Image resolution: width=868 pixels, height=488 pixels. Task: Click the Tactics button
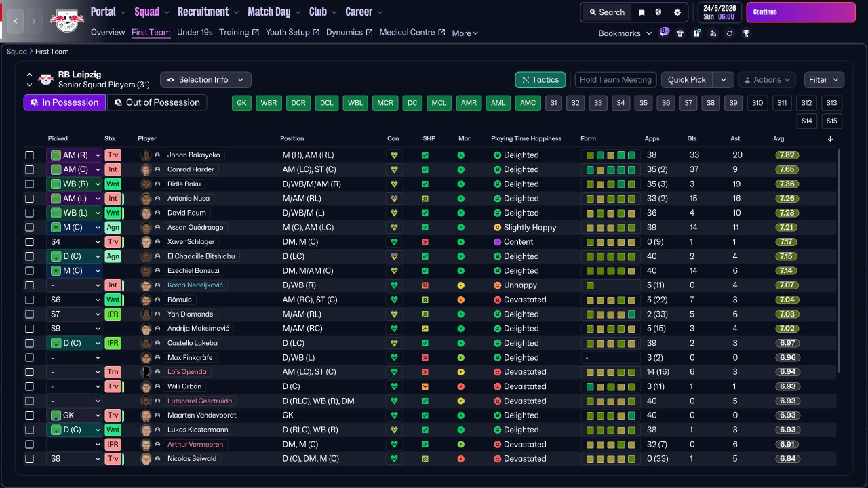540,80
